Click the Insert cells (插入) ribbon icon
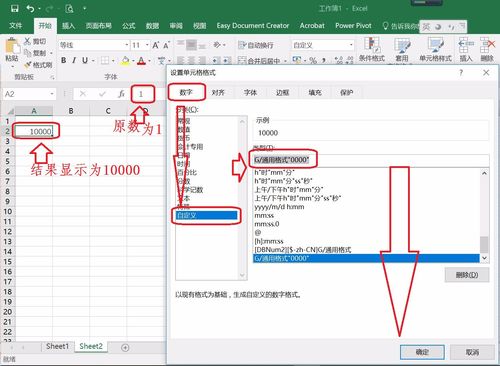Image resolution: width=500 pixels, height=366 pixels. coord(466,50)
